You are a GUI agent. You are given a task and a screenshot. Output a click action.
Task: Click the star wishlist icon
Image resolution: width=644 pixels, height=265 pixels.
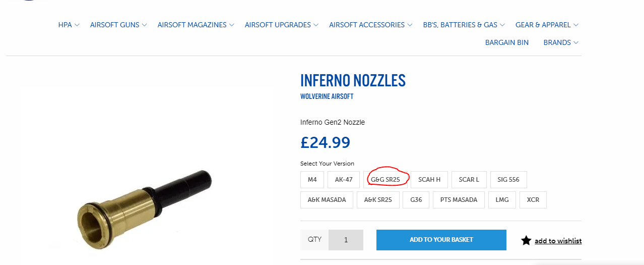(526, 240)
